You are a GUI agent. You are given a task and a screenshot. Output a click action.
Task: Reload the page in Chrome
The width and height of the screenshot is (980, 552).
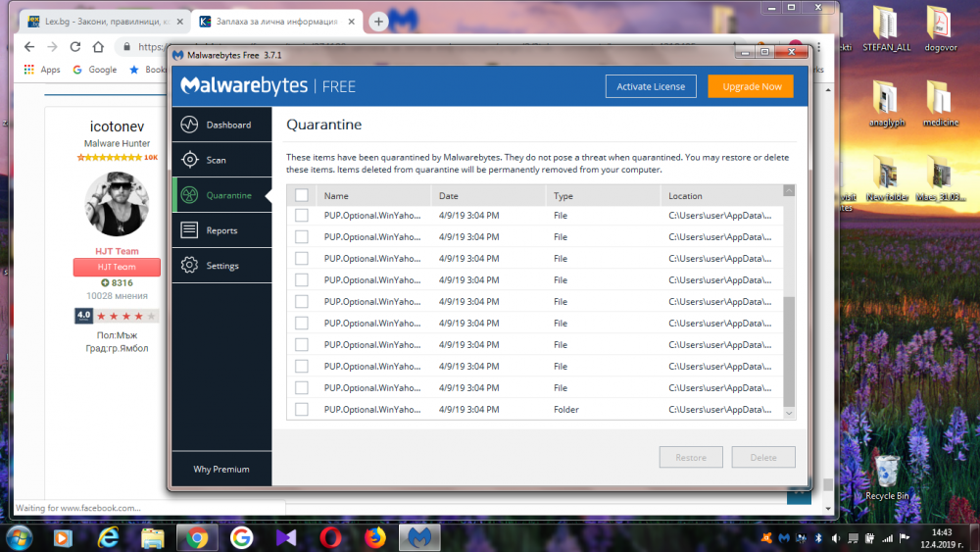tap(75, 47)
